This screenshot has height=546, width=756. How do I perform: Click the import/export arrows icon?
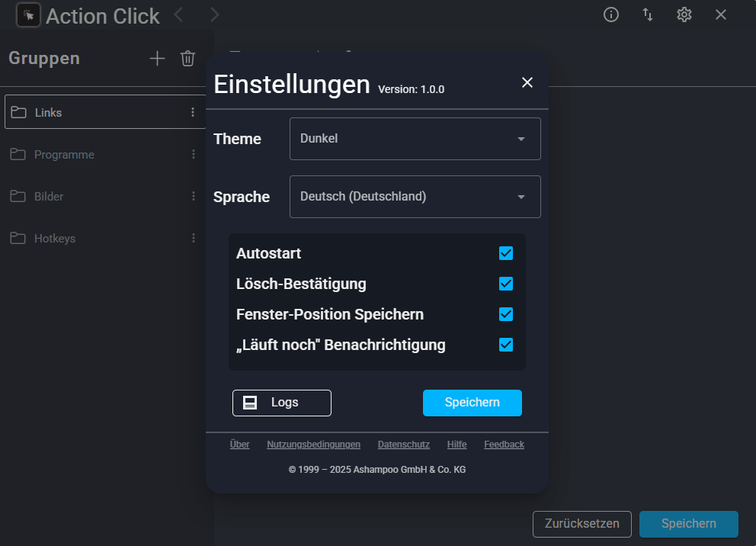[x=648, y=15]
